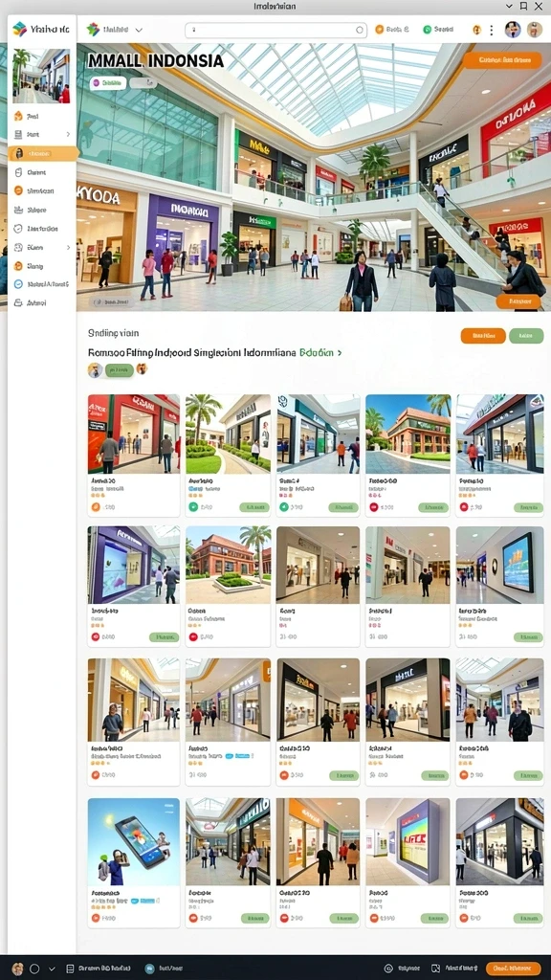Click the green circle icon in header
Screen dimensions: 551x980
(428, 30)
